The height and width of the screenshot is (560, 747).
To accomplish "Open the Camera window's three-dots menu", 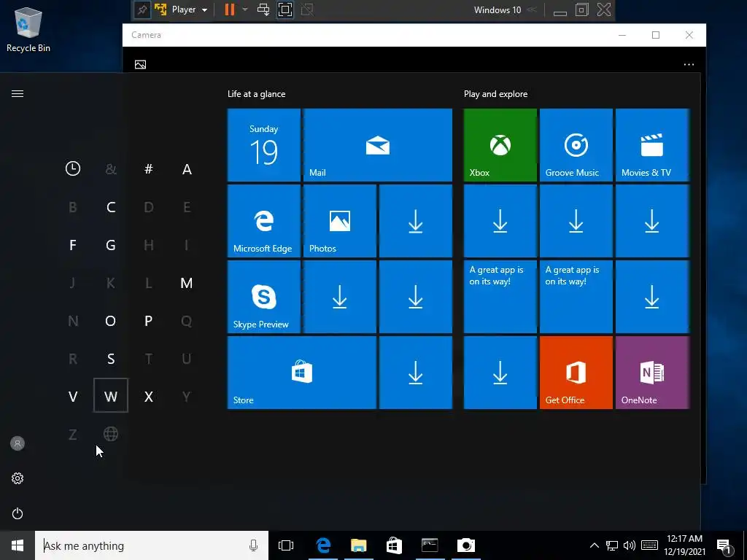I will click(689, 64).
